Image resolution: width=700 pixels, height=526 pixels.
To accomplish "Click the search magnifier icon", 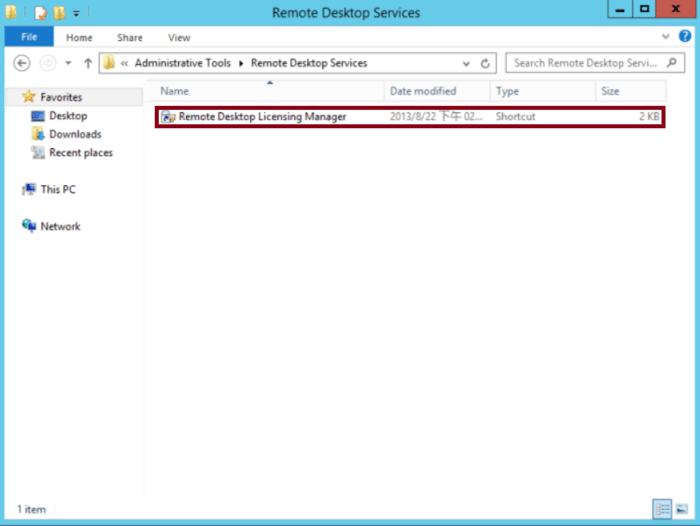I will (671, 63).
